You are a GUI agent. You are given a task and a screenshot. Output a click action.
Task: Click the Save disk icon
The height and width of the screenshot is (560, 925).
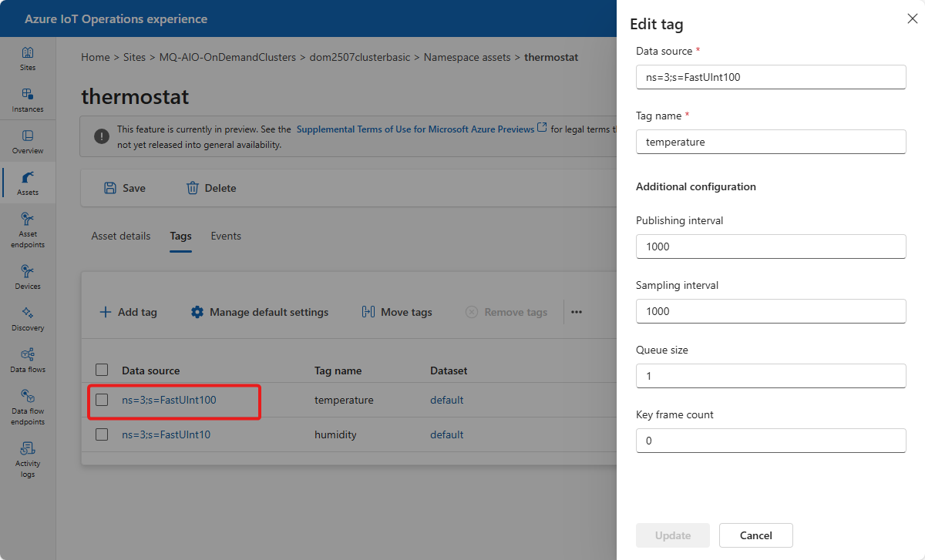click(110, 188)
